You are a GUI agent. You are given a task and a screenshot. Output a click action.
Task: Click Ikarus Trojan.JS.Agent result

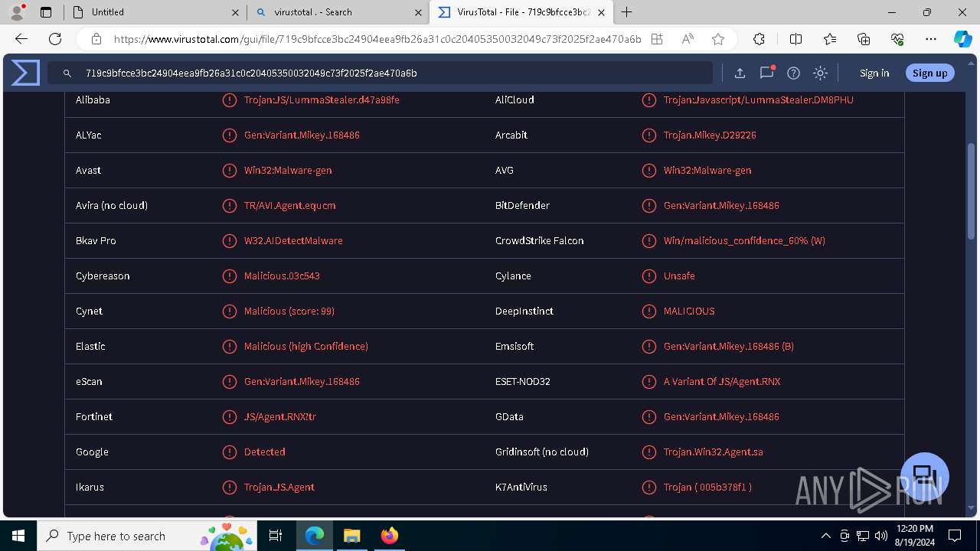click(x=279, y=487)
